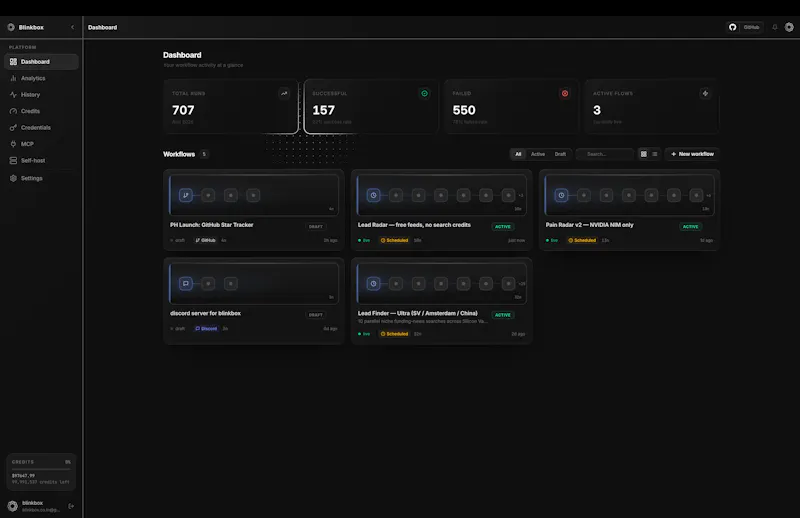
Task: Click the Settings gear icon
Action: [x=13, y=178]
